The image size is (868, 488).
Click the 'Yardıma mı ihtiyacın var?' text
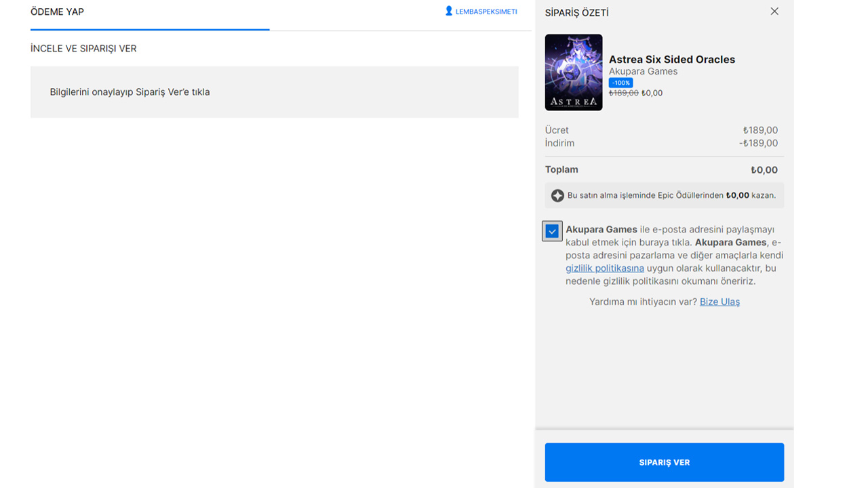click(x=643, y=302)
